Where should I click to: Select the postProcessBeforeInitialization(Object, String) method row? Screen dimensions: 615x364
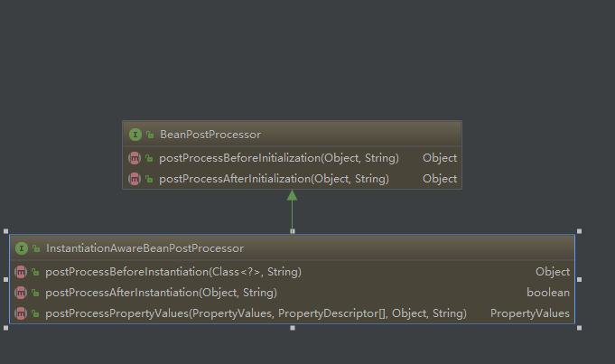pos(279,158)
